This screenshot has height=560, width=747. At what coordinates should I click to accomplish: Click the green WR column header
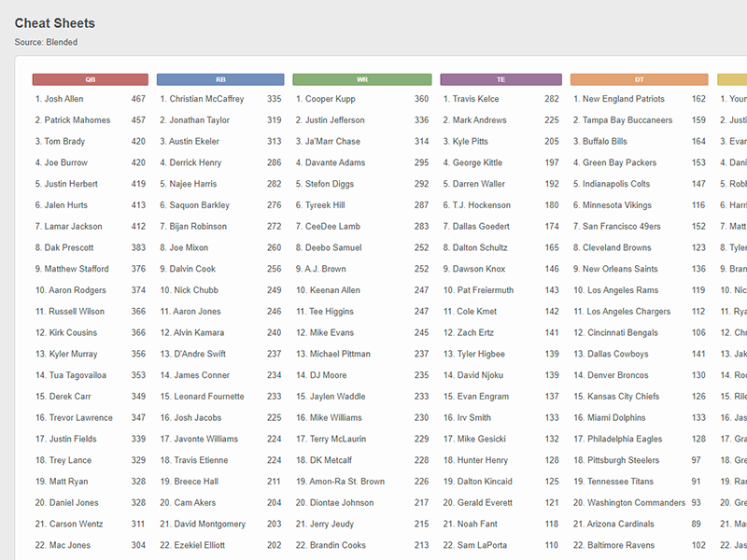tap(362, 79)
